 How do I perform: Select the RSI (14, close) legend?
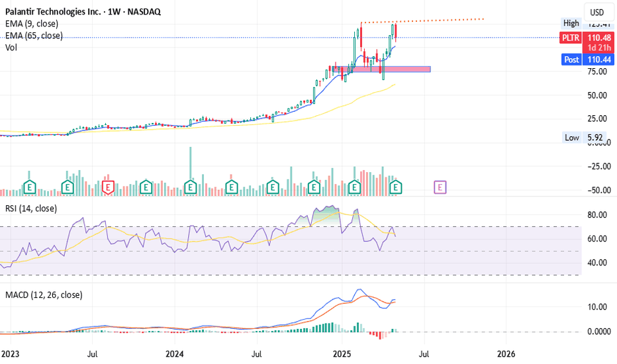coord(31,208)
